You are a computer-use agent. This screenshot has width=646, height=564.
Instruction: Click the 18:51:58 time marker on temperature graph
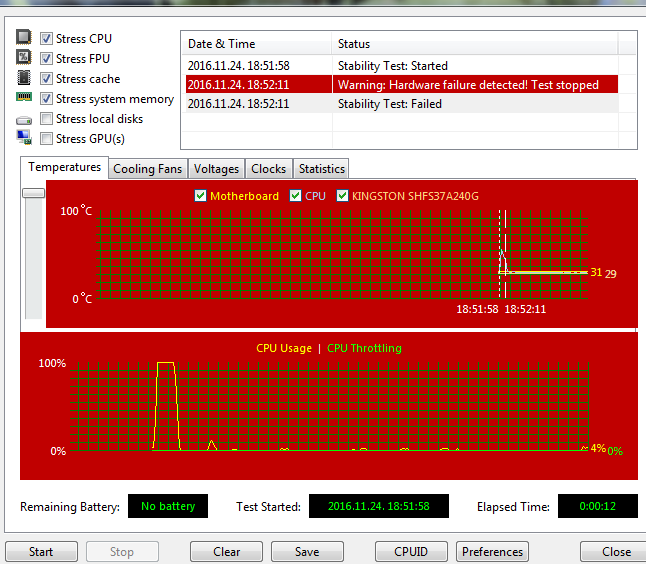477,309
